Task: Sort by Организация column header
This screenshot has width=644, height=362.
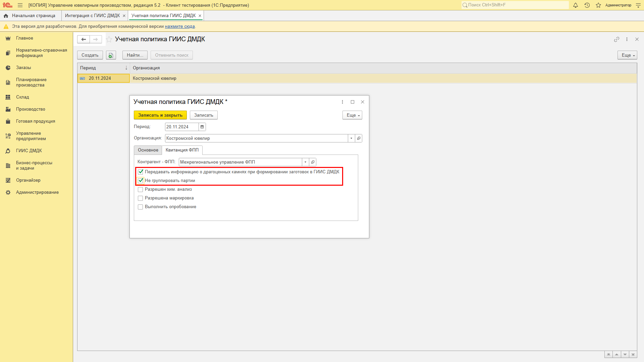Action: (x=383, y=68)
